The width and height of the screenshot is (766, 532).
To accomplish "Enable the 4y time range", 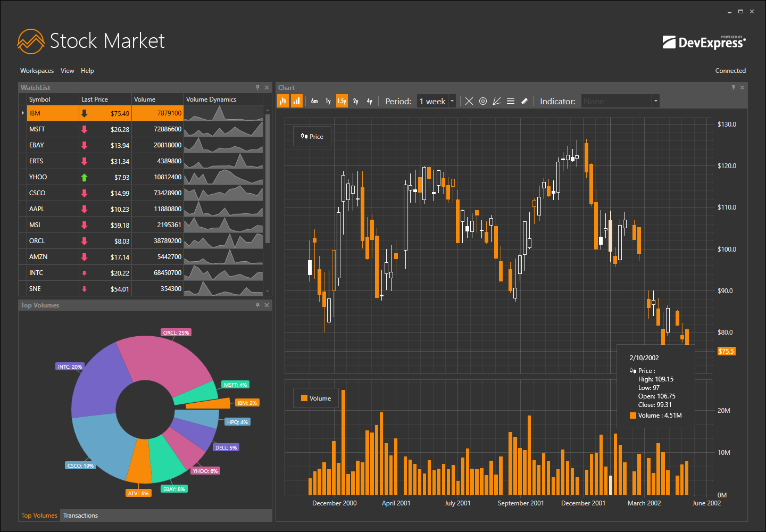I will coord(369,101).
